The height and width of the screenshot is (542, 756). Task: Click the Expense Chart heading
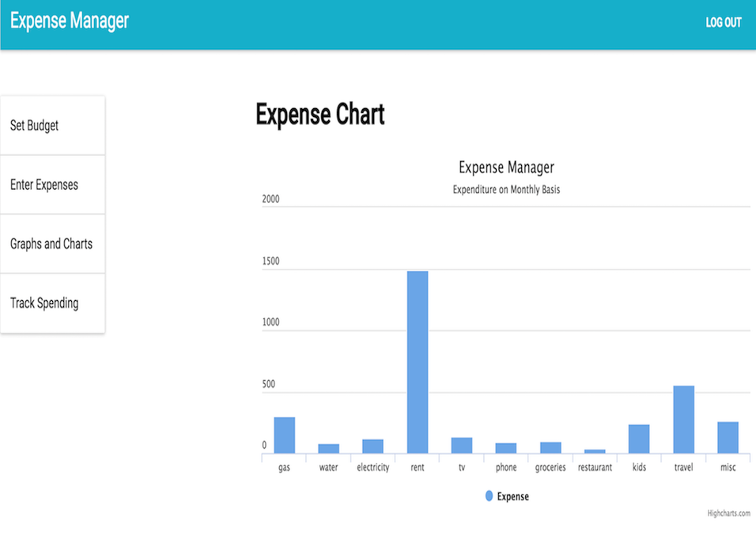(x=320, y=115)
